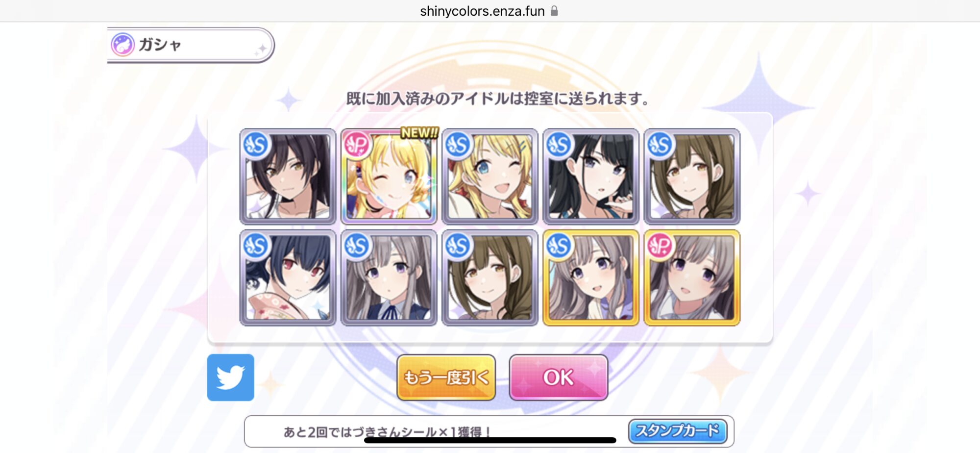The height and width of the screenshot is (453, 980).
Task: Select the red-eyed kimono idol card
Action: pos(288,277)
